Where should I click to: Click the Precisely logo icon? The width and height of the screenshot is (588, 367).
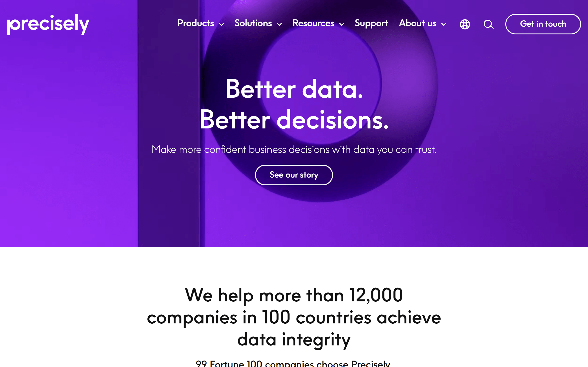[x=48, y=24]
